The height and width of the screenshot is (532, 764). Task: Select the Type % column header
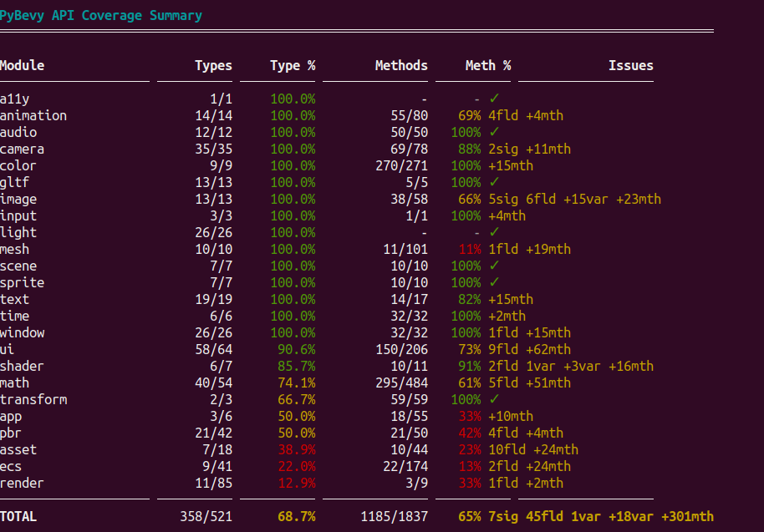[x=293, y=66]
